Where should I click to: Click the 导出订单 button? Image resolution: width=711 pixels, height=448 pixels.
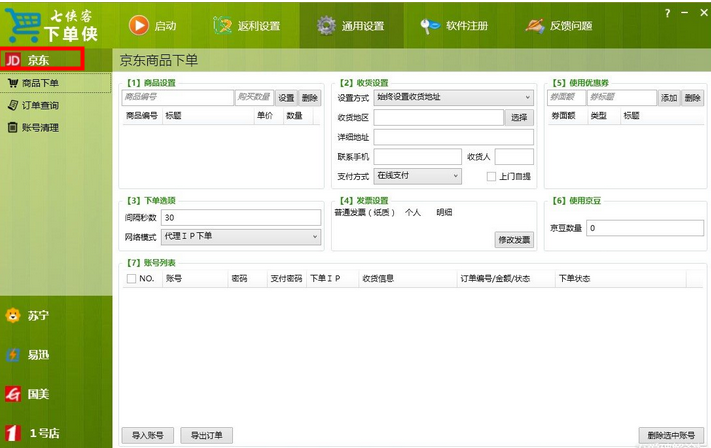[207, 435]
